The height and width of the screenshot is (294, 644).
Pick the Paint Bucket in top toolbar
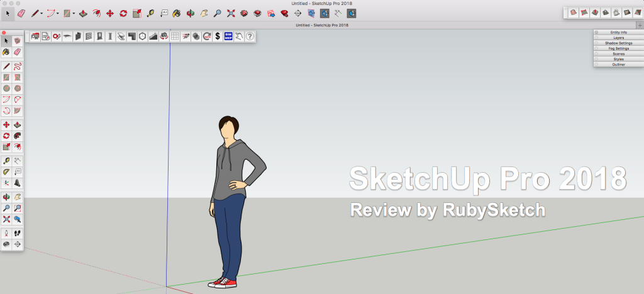[x=177, y=13]
